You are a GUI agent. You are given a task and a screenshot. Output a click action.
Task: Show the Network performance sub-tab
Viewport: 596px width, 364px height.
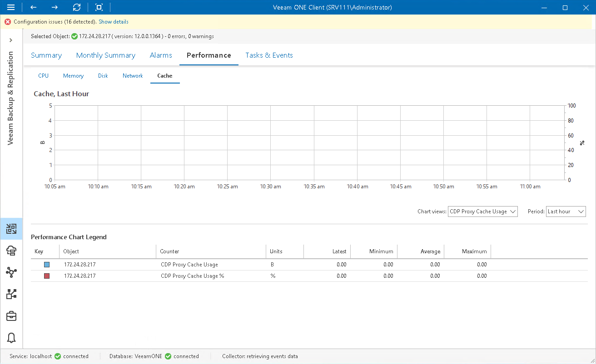133,76
